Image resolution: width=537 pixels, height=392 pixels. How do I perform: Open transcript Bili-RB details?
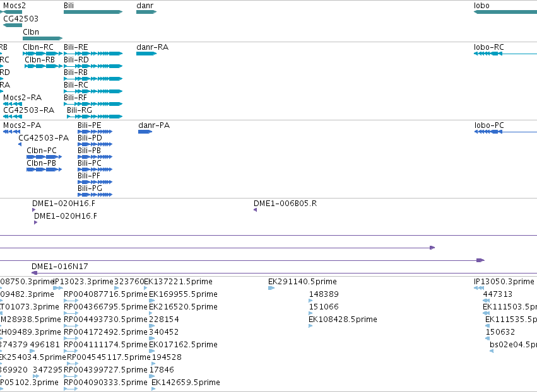tap(93, 79)
